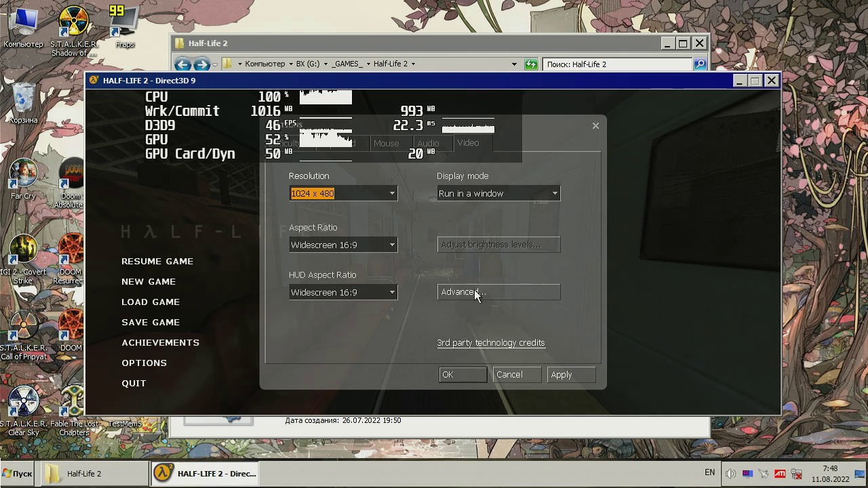Launch the DOOM Resurrection desktop shortcut
Viewport: 868px width, 488px height.
71,260
